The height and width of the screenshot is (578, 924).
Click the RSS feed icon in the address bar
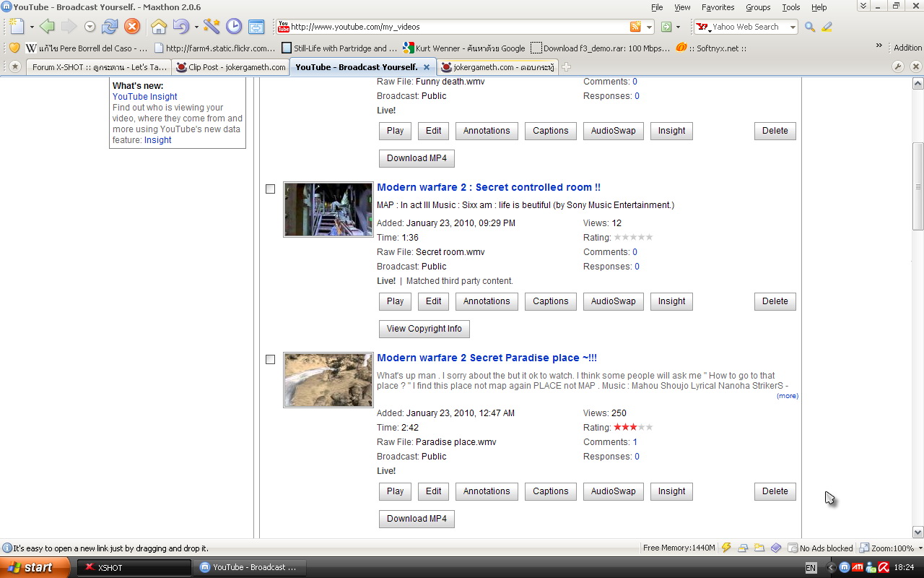point(635,27)
